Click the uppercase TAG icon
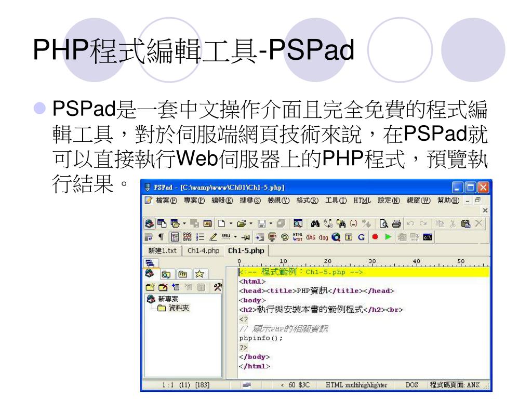This screenshot has width=532, height=399. [x=311, y=237]
